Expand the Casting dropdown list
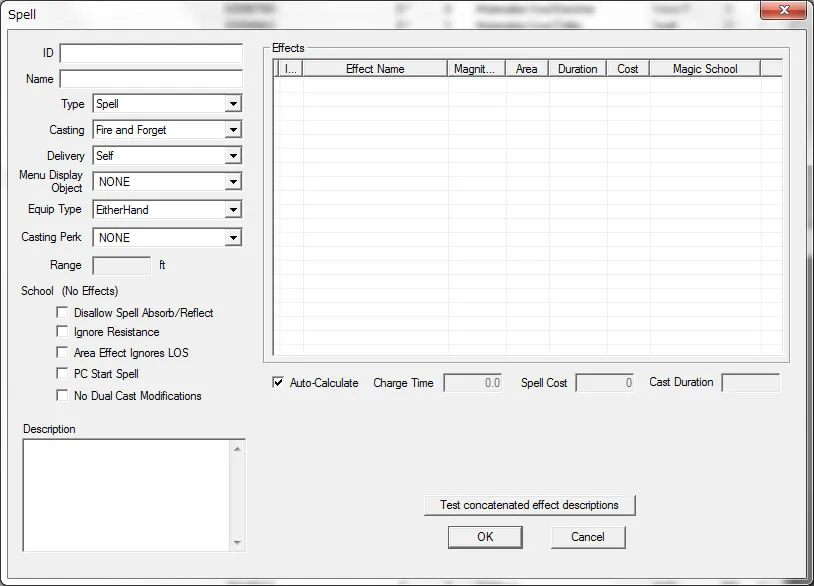The image size is (814, 586). tap(232, 130)
